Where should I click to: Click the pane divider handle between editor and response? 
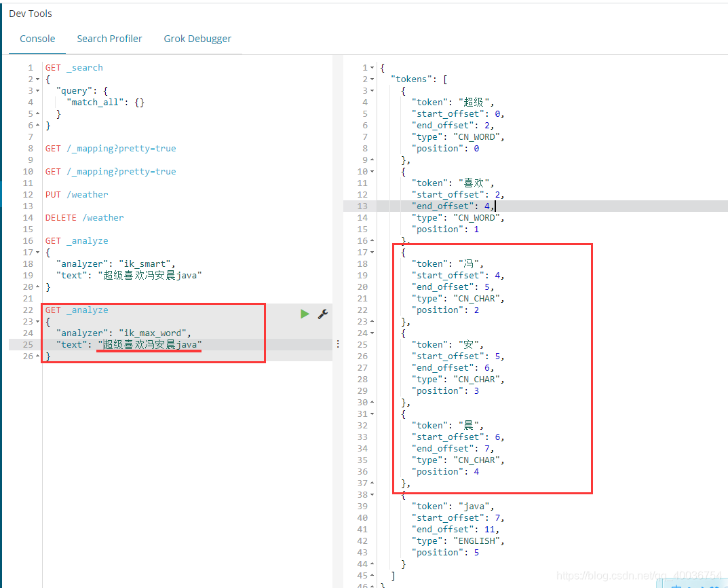coord(338,344)
